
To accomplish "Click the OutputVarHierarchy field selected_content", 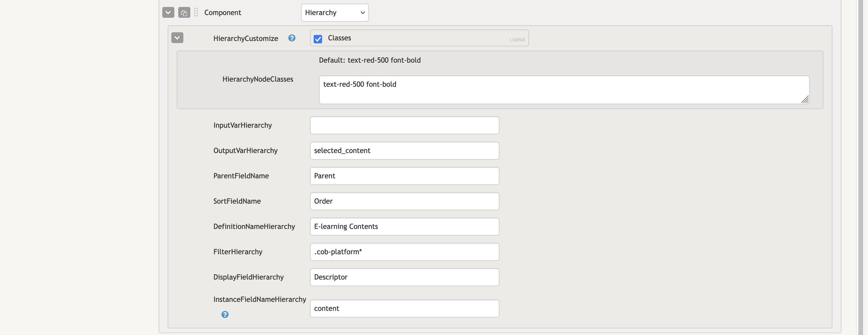I will 404,151.
